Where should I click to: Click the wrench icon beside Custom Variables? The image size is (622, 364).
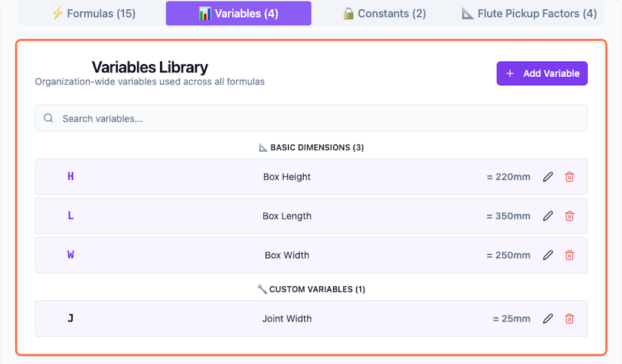point(262,289)
